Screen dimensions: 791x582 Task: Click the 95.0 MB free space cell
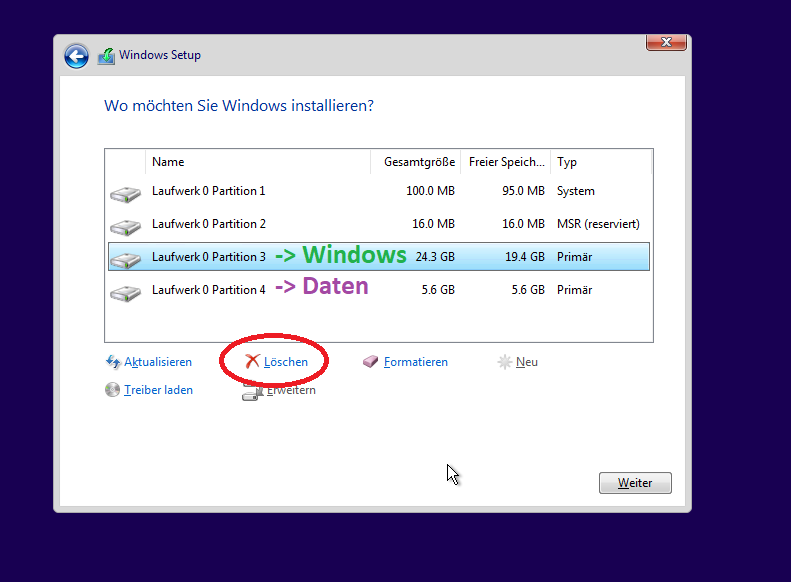coord(523,191)
